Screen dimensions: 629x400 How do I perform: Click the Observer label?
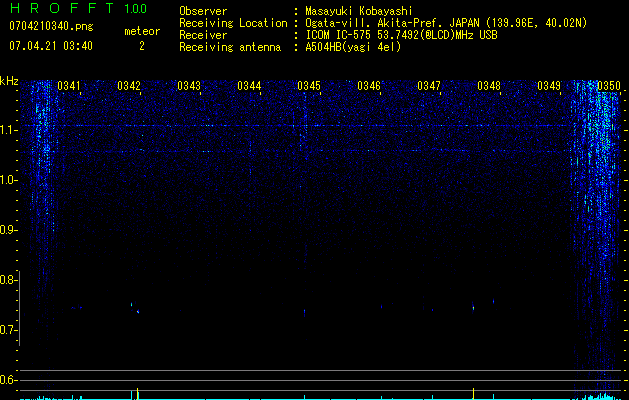pyautogui.click(x=203, y=11)
